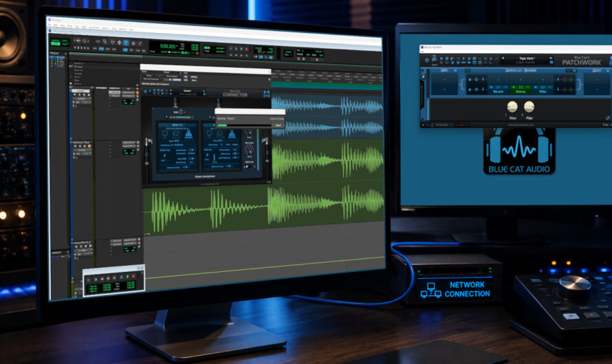The image size is (612, 364).
Task: Select the Reference Track name
Action: [x=81, y=142]
